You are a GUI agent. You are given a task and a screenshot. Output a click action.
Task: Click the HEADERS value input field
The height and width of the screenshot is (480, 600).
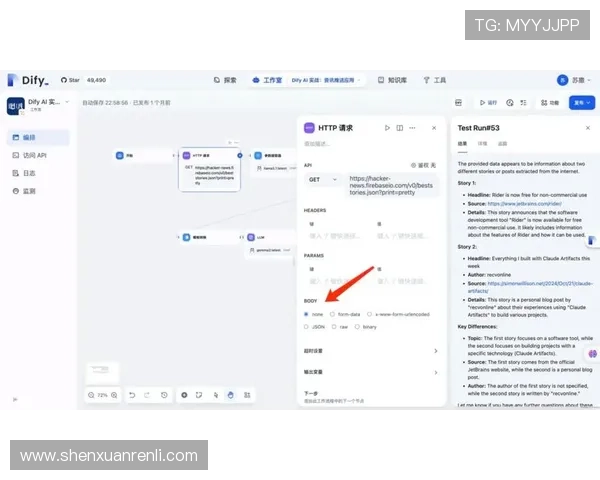(405, 236)
